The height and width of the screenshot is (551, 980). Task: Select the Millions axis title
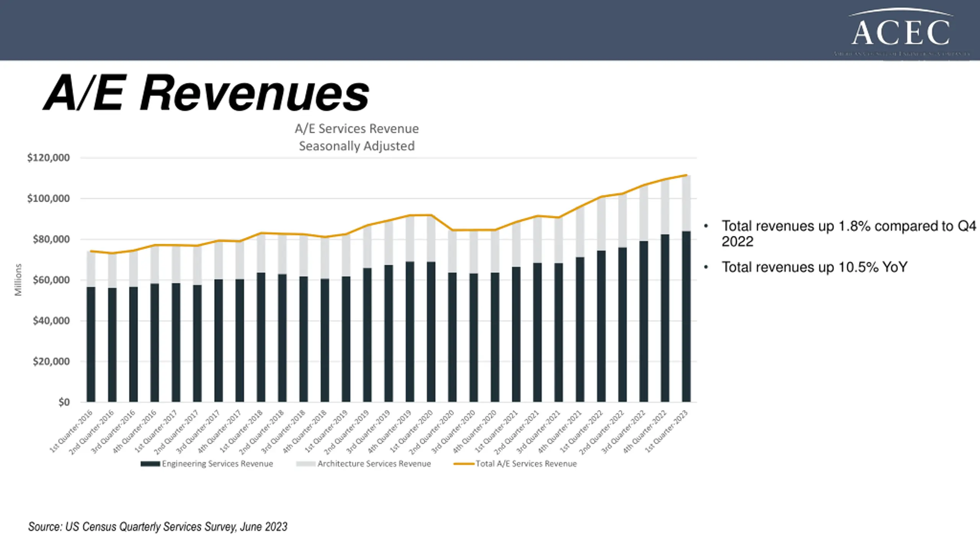pyautogui.click(x=18, y=280)
